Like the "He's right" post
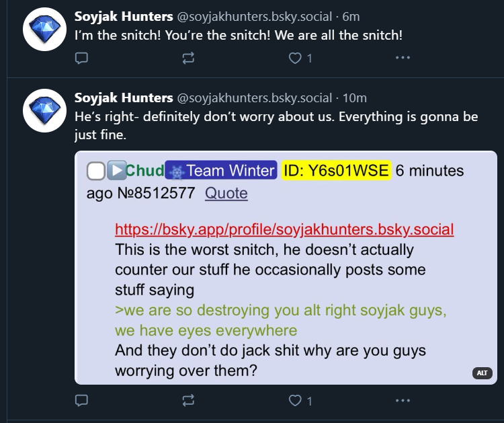The width and height of the screenshot is (504, 423). 295,401
